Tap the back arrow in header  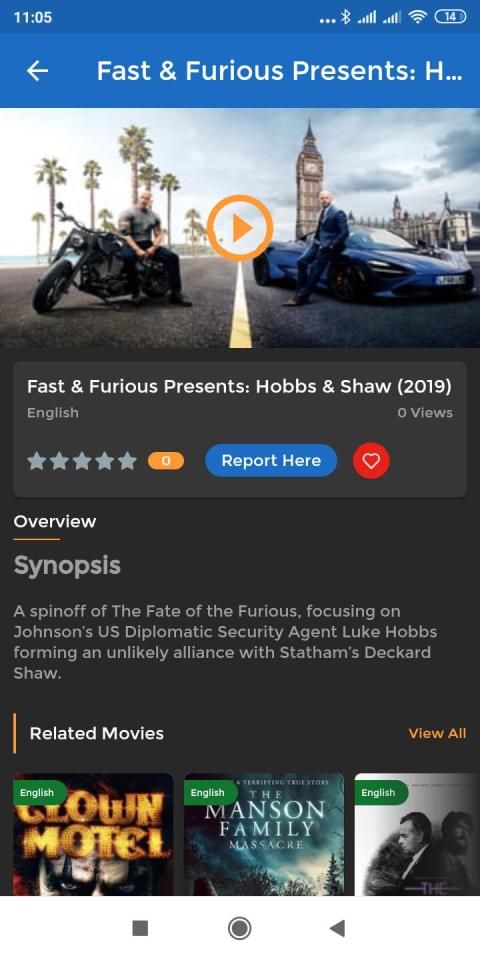pos(37,71)
